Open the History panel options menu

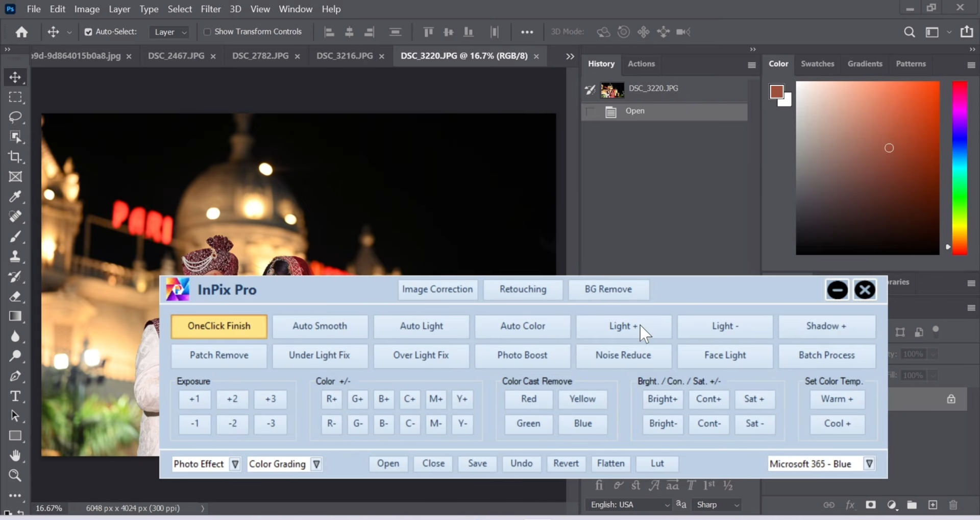click(751, 65)
